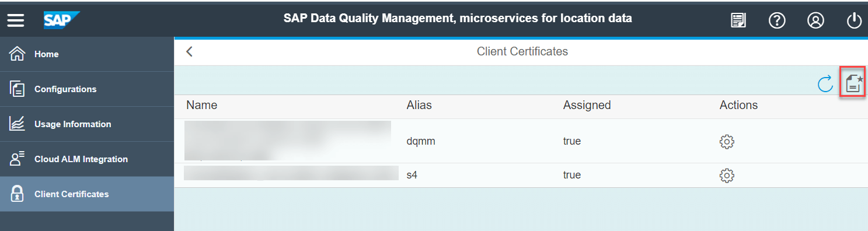Select Client Certificates in the sidebar
The image size is (868, 231).
(x=87, y=194)
